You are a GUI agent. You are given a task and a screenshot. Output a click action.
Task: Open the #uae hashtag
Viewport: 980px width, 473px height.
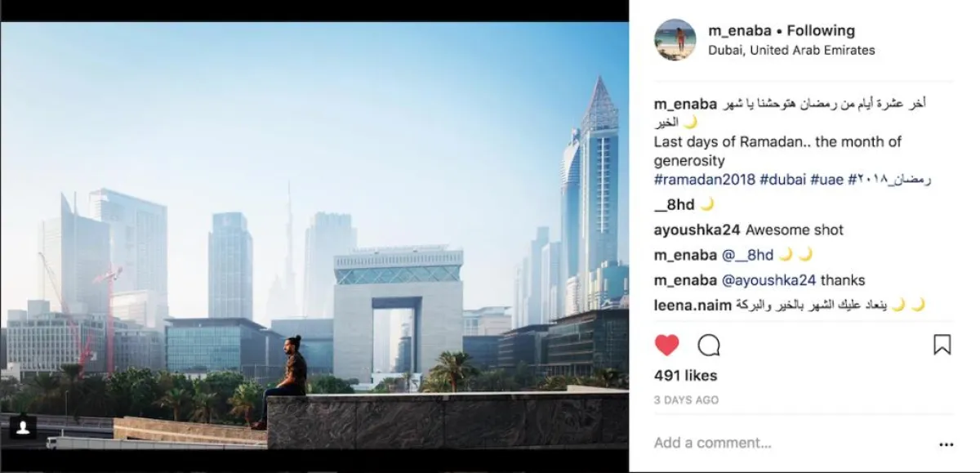coord(828,179)
